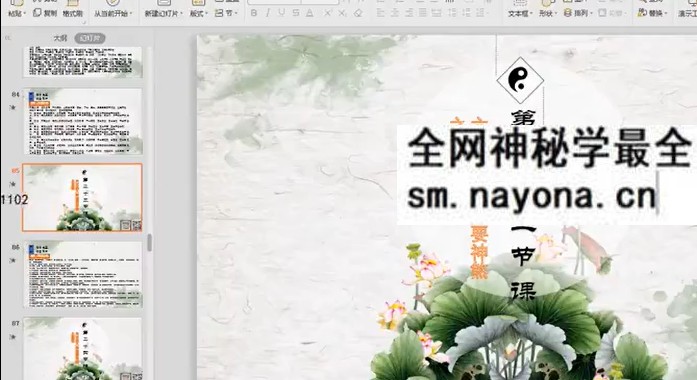Open the Shapes (形状) dropdown arrow
Screen dimensions: 697x380
pyautogui.click(x=556, y=14)
